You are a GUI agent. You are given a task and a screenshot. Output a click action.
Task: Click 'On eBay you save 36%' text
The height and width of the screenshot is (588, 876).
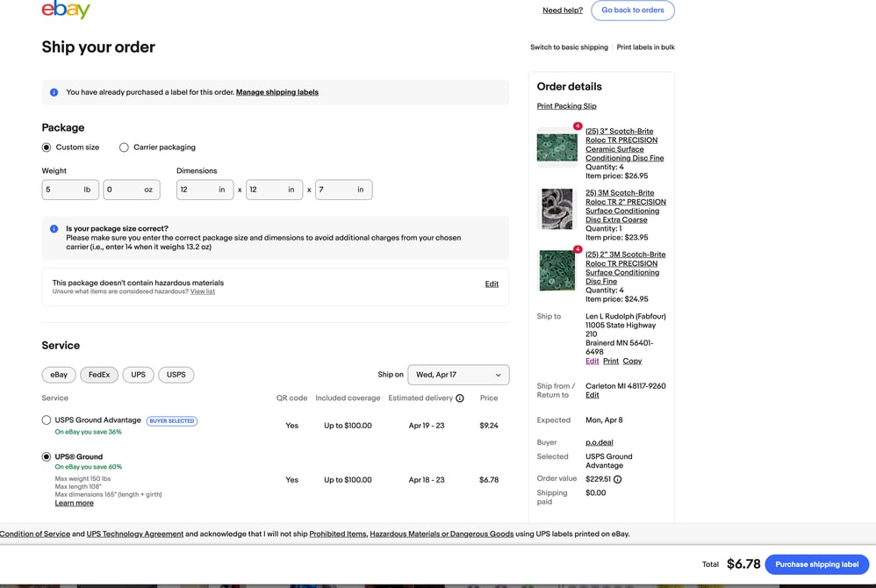coord(89,432)
